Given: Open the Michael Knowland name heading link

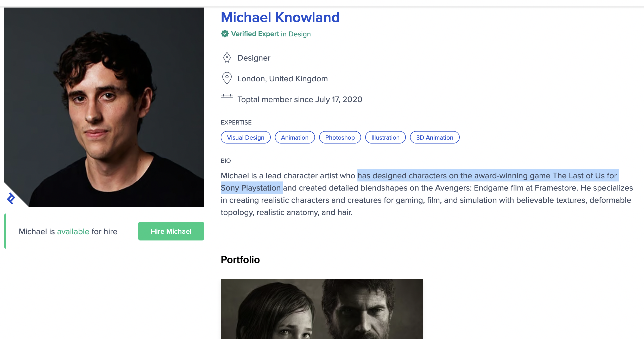Looking at the screenshot, I should pos(280,17).
